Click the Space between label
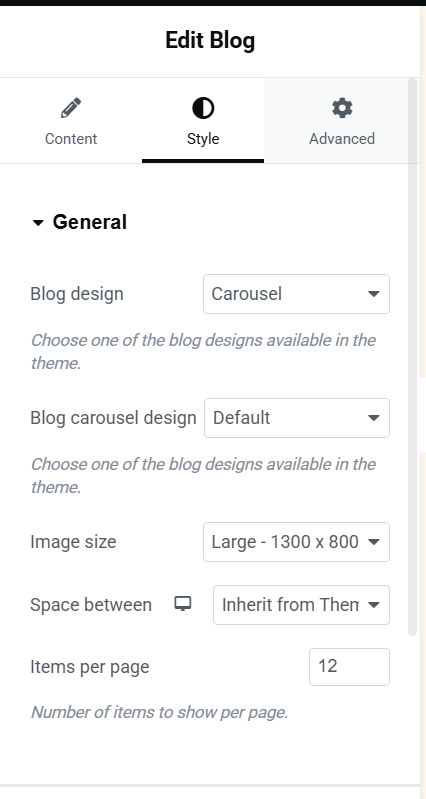 tap(91, 605)
